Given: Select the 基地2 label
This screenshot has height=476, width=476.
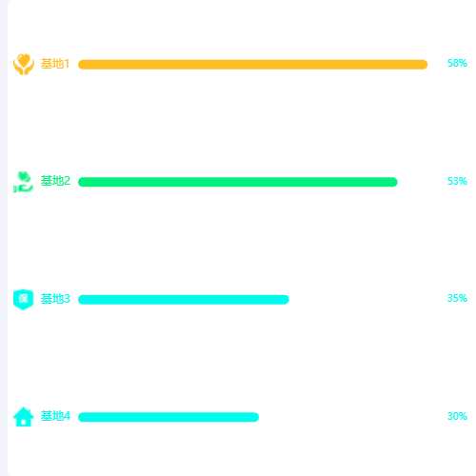Looking at the screenshot, I should click(x=55, y=181).
